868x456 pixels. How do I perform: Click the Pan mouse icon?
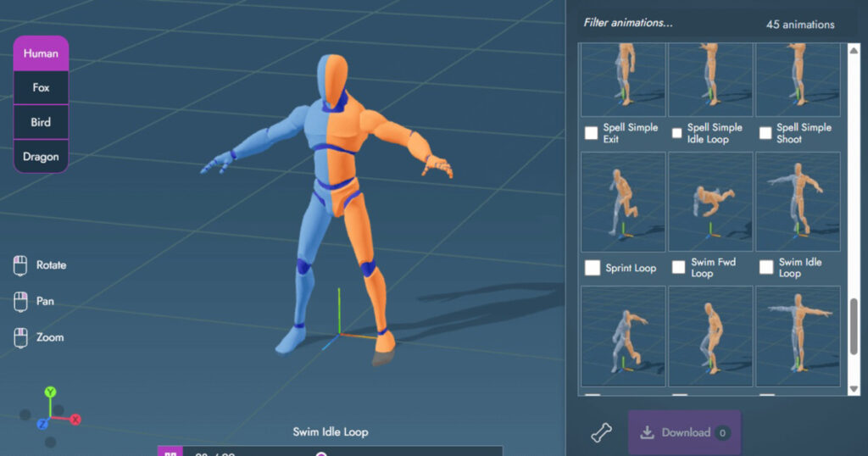[x=20, y=302]
